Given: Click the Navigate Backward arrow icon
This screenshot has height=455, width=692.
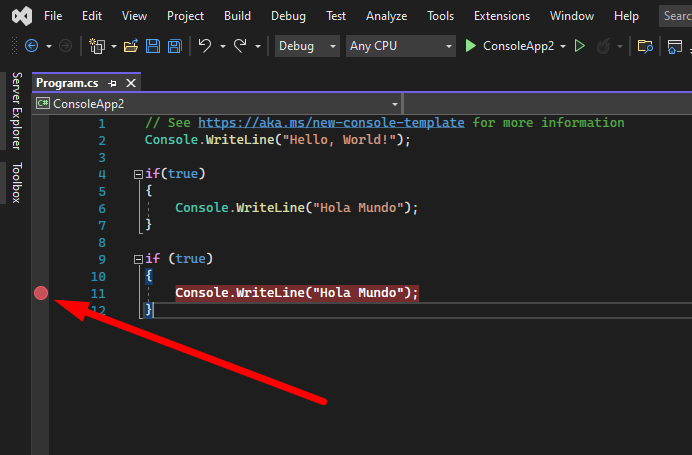Looking at the screenshot, I should click(x=31, y=46).
